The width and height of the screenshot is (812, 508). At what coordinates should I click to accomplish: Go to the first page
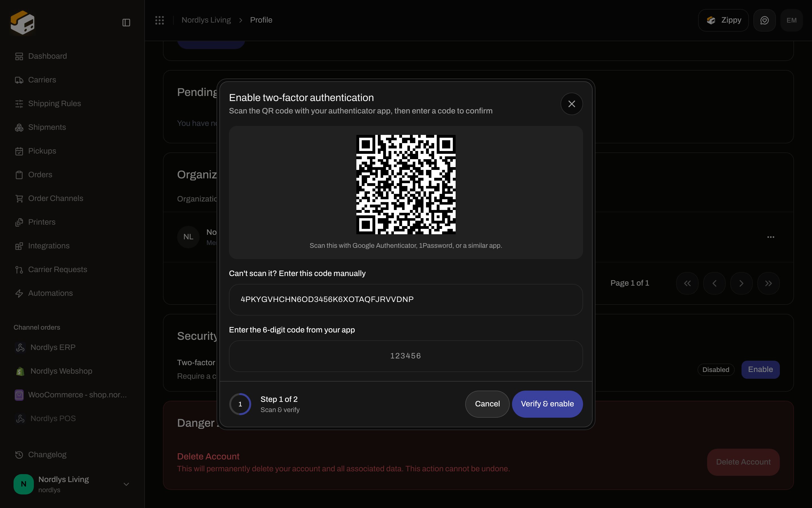(687, 283)
